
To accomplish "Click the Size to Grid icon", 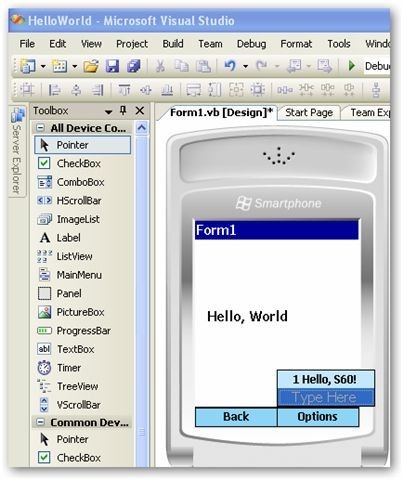I will pos(258,90).
